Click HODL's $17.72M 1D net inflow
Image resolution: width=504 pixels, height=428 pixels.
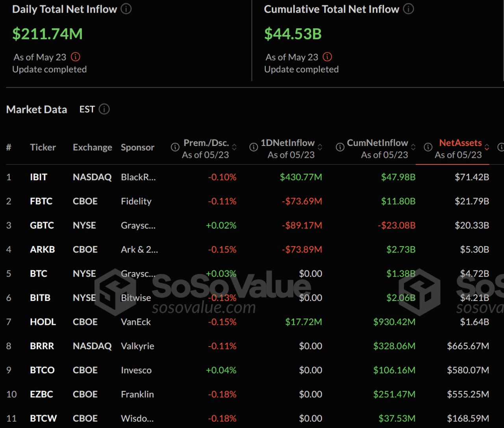(x=304, y=322)
